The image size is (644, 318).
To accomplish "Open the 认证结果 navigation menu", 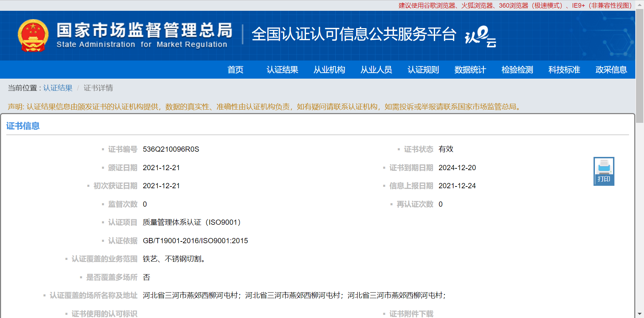I will [282, 70].
